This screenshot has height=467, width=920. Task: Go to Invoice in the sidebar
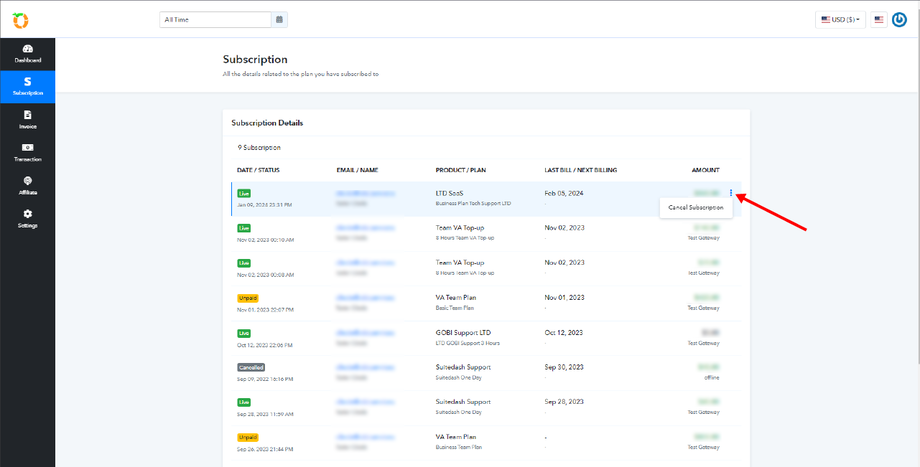point(27,120)
